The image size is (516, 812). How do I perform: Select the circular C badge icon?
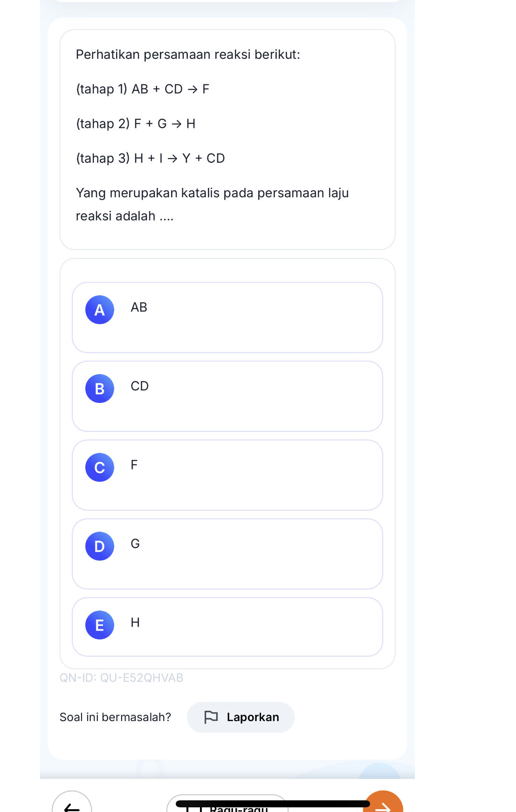coord(99,467)
